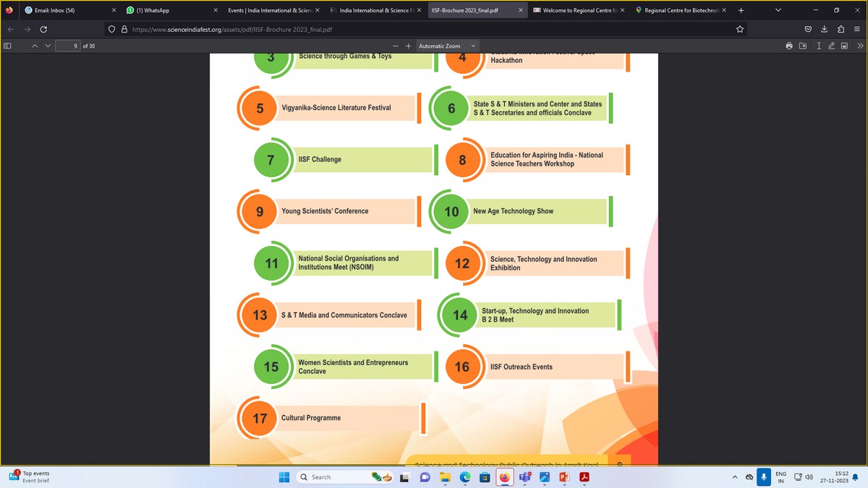Toggle the microphone tray button
The image size is (868, 488).
pos(764,477)
